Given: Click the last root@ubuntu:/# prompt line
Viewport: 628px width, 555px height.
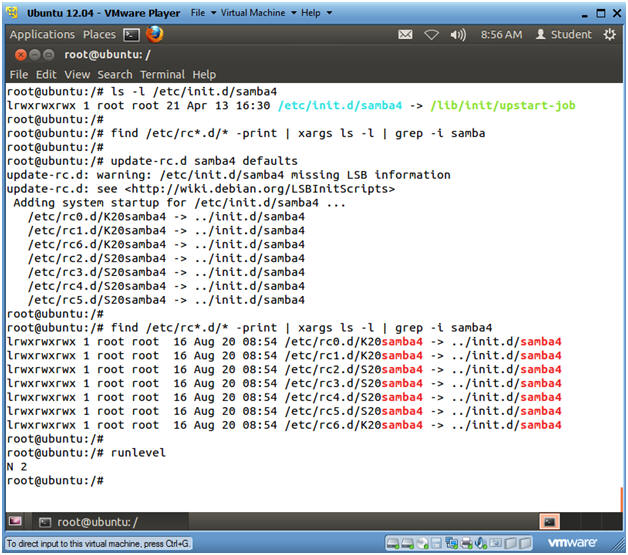Looking at the screenshot, I should (55, 481).
